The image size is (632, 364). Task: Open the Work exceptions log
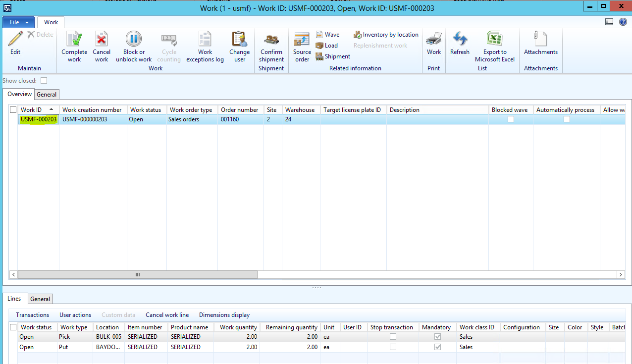tap(205, 40)
